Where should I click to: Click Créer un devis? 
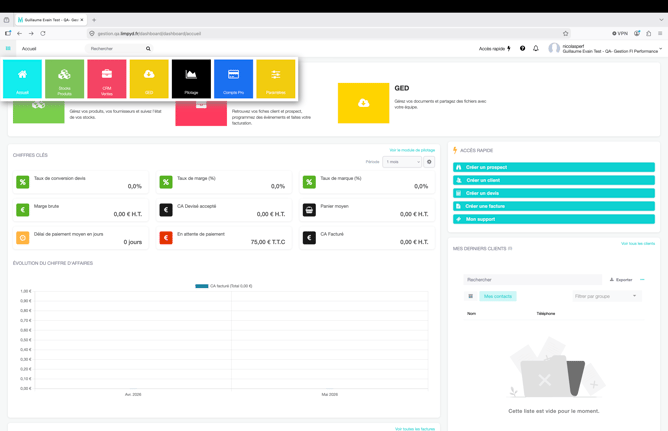click(x=554, y=193)
